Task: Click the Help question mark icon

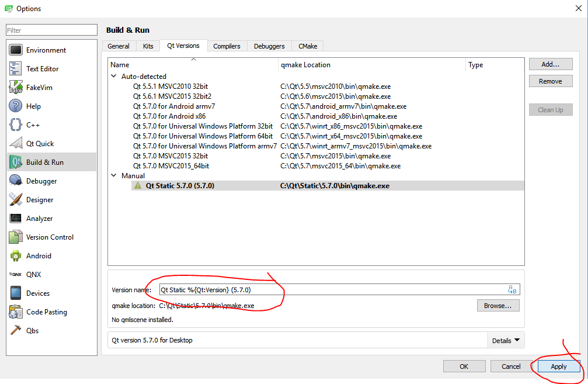Action: [15, 106]
